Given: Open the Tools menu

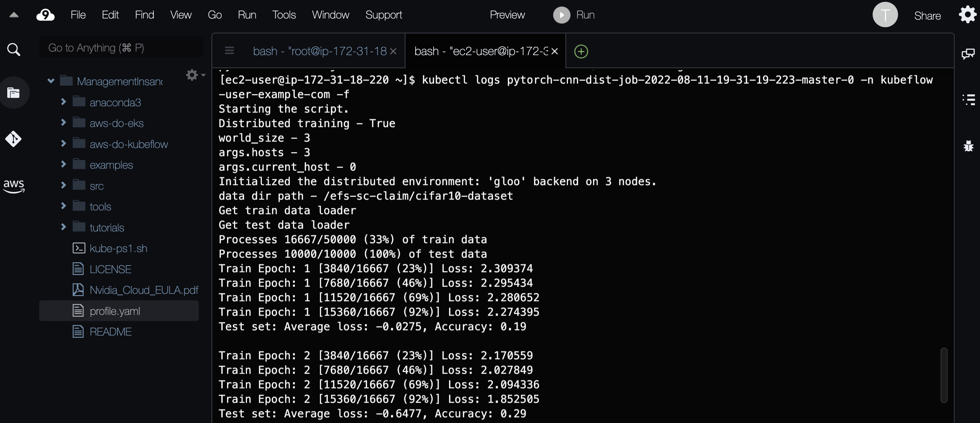Looking at the screenshot, I should pyautogui.click(x=283, y=15).
